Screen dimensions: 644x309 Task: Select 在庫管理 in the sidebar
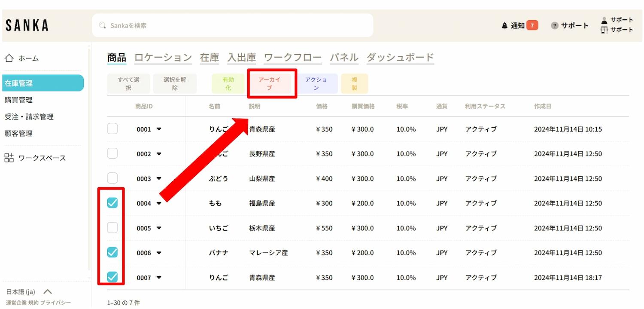[43, 83]
